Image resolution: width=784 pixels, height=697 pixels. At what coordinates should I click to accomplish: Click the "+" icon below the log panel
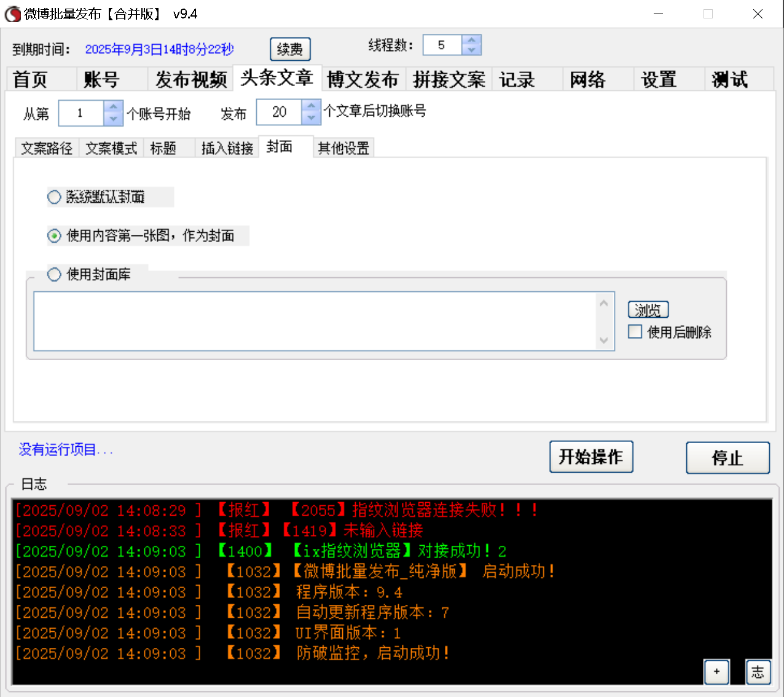click(x=716, y=672)
